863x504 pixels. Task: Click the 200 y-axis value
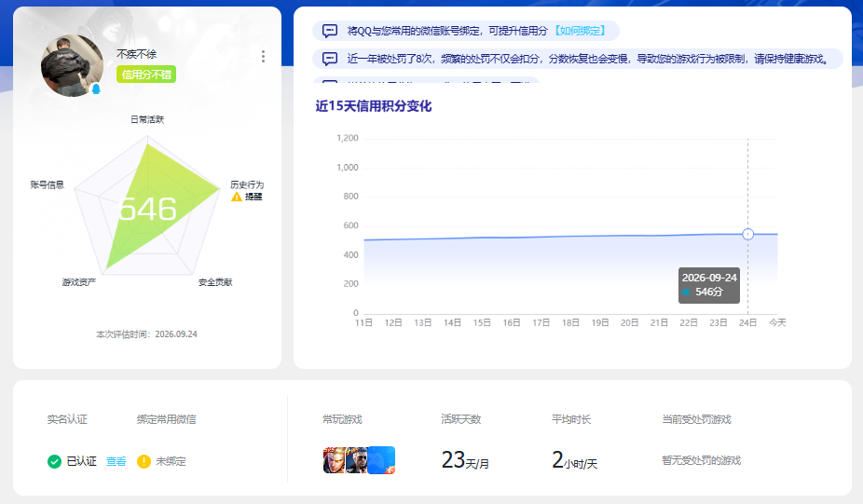click(x=350, y=284)
